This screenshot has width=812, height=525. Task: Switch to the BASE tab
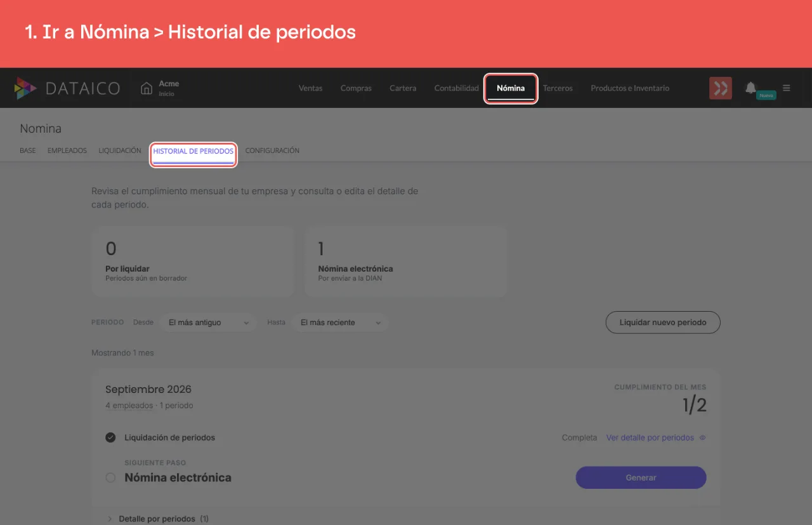point(28,150)
